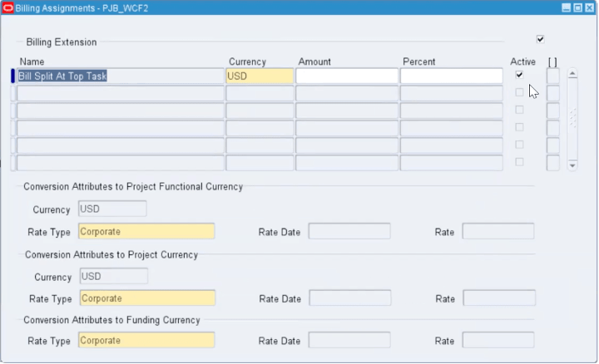The width and height of the screenshot is (599, 364).
Task: Click Rate Type Corporate under Funding Currency
Action: pyautogui.click(x=146, y=341)
